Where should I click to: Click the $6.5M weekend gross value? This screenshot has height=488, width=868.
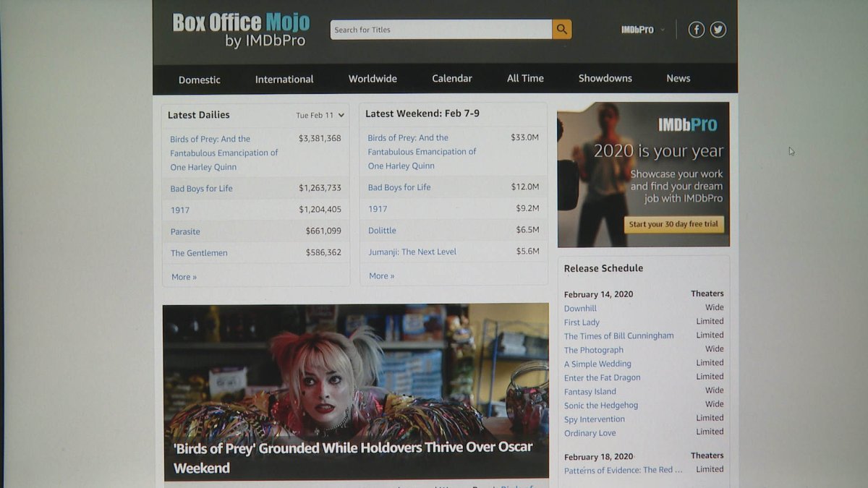(527, 230)
